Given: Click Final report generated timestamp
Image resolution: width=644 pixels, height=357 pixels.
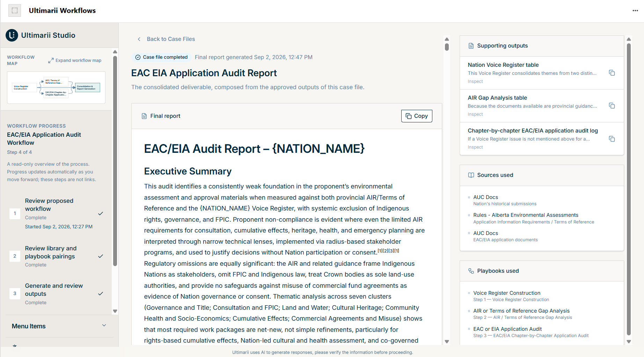Looking at the screenshot, I should tap(254, 57).
